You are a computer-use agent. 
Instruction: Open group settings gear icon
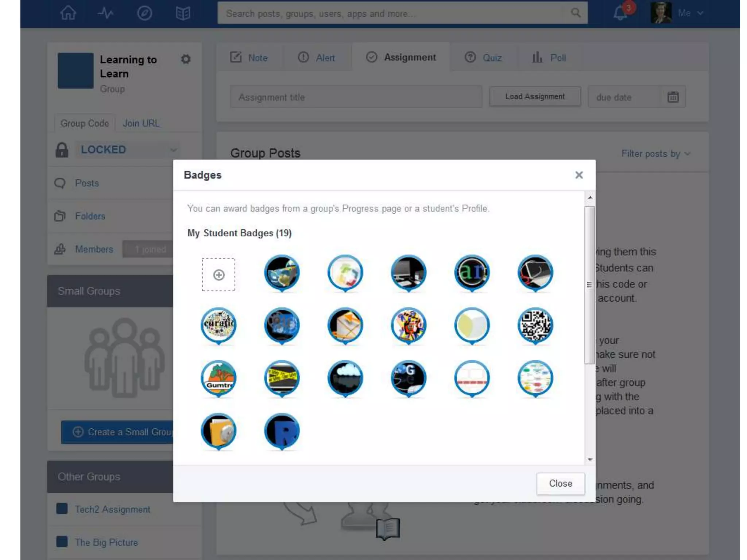pos(186,59)
